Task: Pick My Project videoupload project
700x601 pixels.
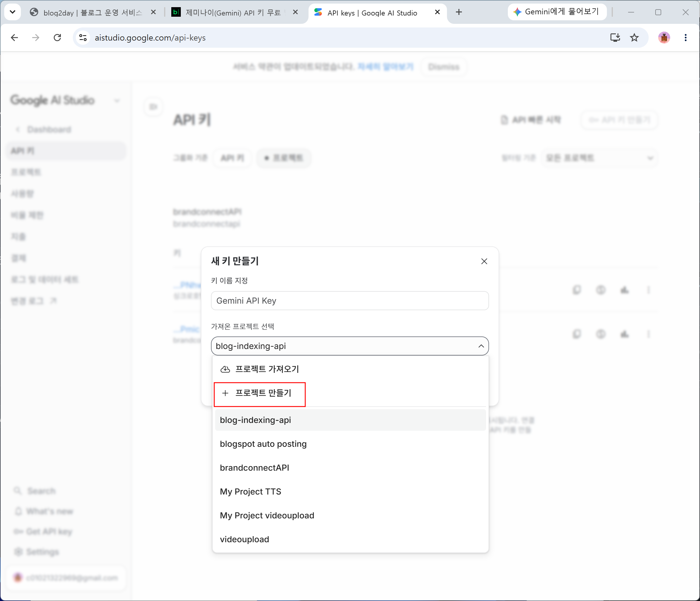Action: [x=350, y=515]
